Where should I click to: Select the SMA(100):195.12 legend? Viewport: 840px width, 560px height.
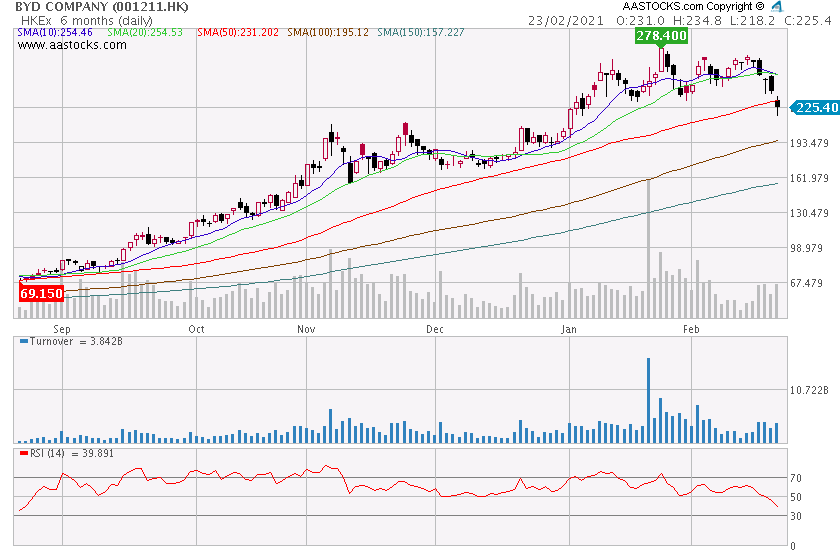tap(328, 32)
